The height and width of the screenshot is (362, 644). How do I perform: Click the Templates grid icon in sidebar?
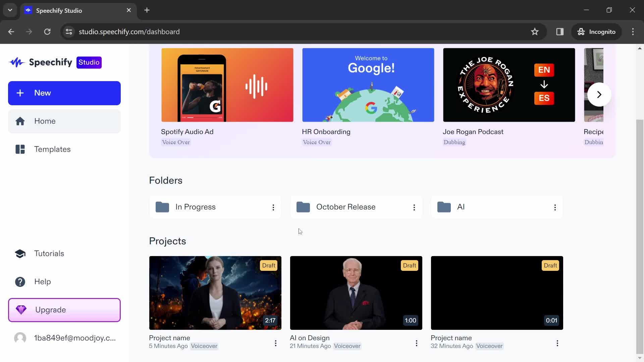pyautogui.click(x=20, y=149)
